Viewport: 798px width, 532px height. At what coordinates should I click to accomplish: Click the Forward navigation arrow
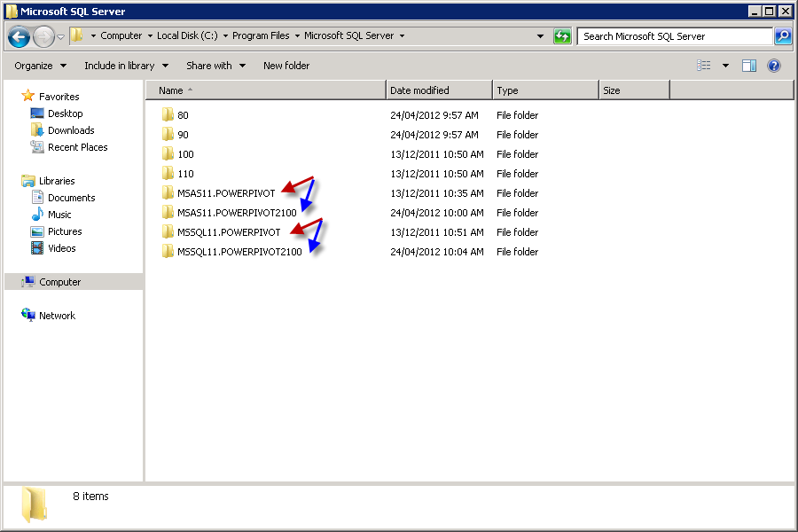[x=43, y=36]
